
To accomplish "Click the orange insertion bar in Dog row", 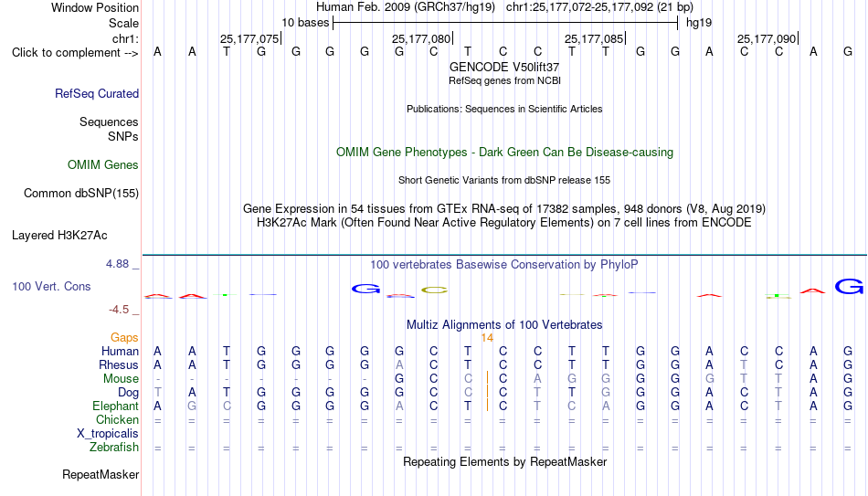I will click(487, 392).
